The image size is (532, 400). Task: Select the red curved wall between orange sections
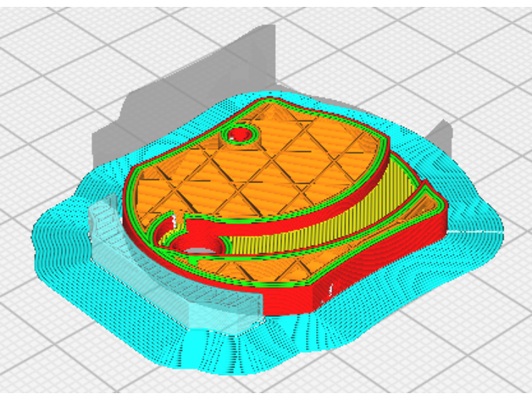pos(280,227)
